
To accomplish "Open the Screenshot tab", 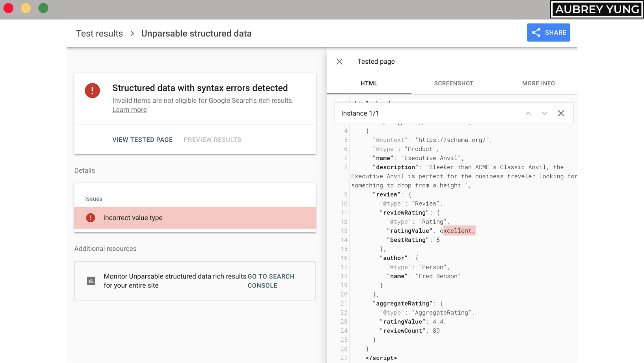I will 454,83.
